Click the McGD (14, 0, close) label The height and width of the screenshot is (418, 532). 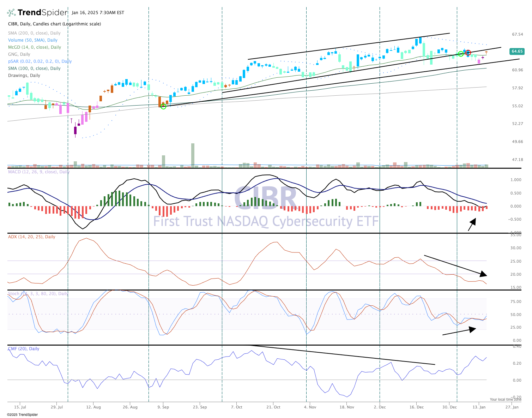pos(35,47)
